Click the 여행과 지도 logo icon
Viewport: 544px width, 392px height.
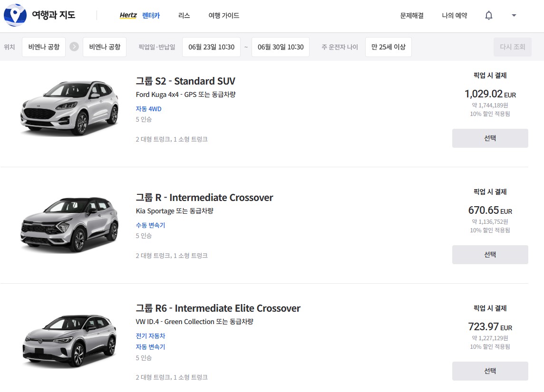[x=15, y=15]
